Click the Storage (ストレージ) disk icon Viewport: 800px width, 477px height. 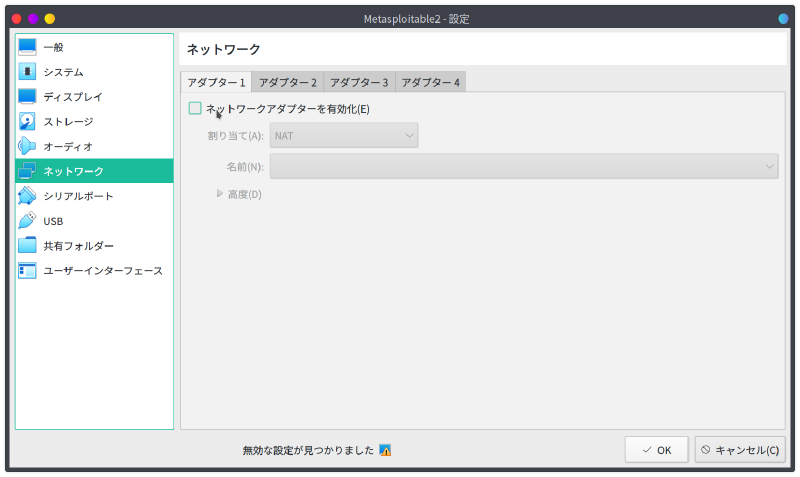click(x=27, y=121)
